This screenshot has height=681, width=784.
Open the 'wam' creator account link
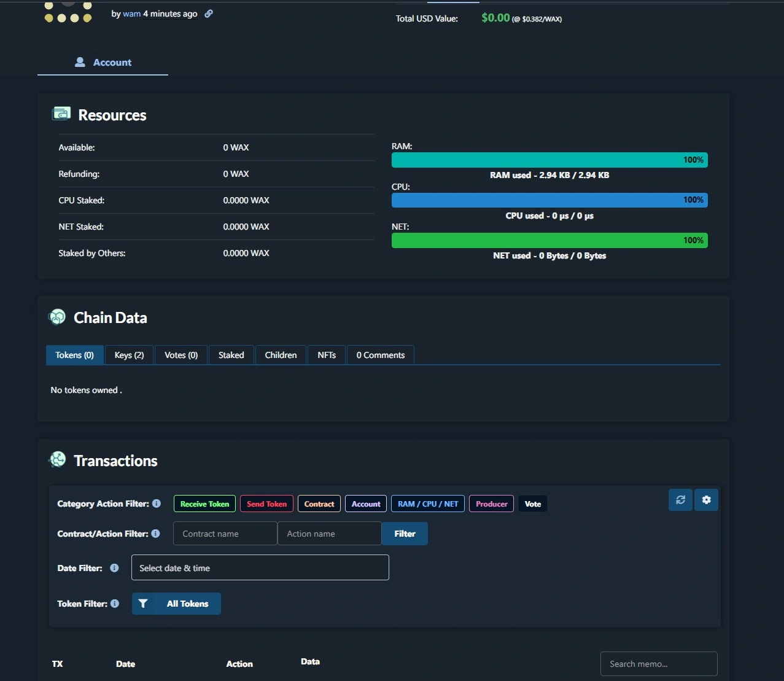[131, 14]
